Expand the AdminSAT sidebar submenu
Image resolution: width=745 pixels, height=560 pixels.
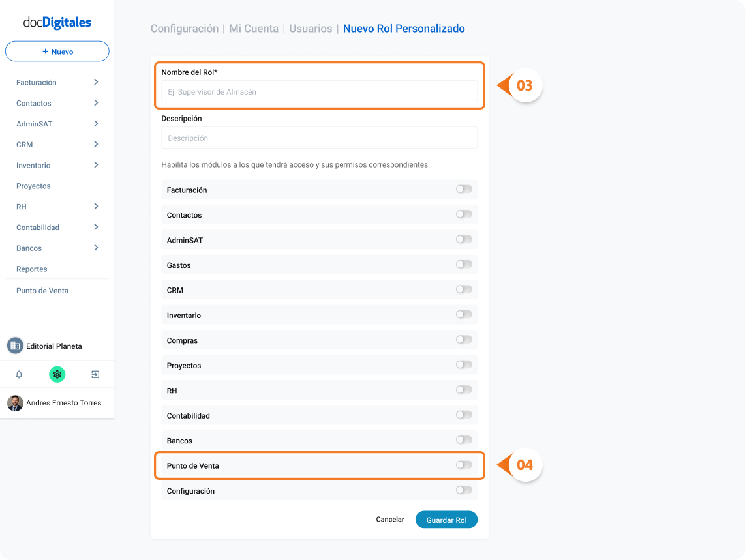96,123
